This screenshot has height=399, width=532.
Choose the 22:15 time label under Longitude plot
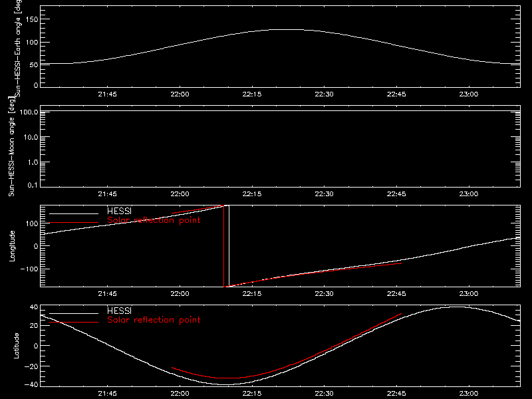252,294
